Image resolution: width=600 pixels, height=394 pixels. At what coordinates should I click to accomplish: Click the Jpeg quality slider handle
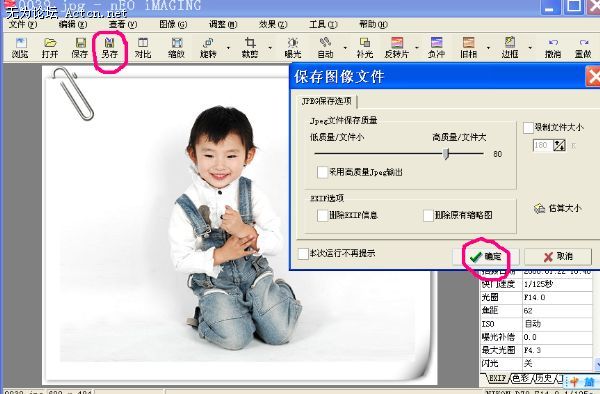[446, 154]
